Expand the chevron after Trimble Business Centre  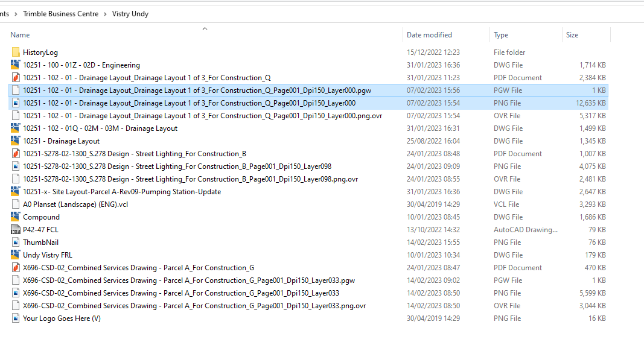[x=106, y=14]
